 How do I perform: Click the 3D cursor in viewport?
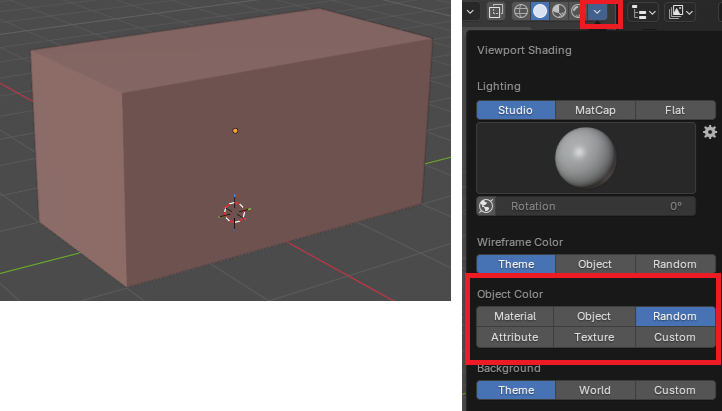coord(234,212)
